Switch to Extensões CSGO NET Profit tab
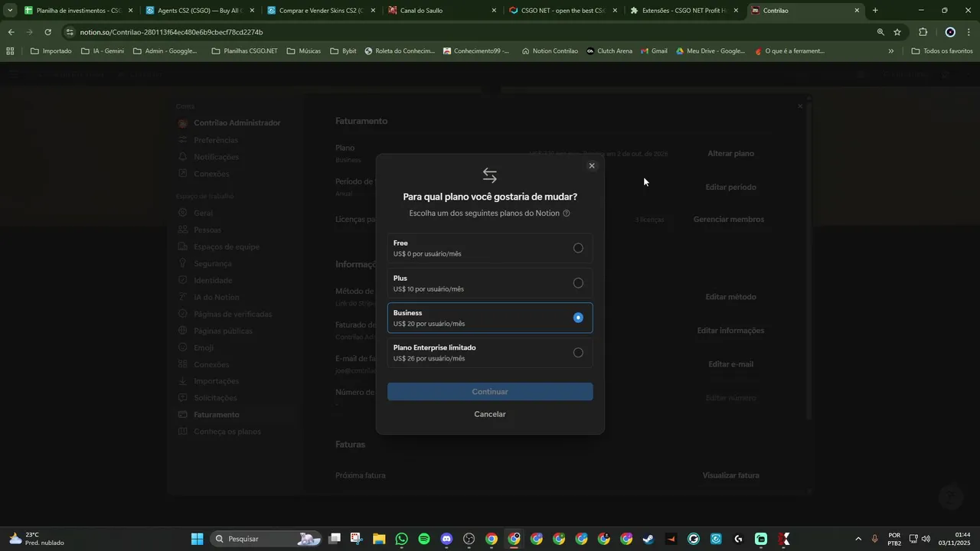The image size is (980, 551). point(683,11)
